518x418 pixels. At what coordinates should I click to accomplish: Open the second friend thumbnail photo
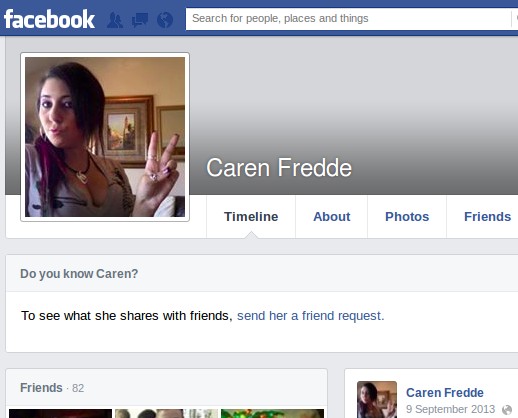pyautogui.click(x=166, y=414)
